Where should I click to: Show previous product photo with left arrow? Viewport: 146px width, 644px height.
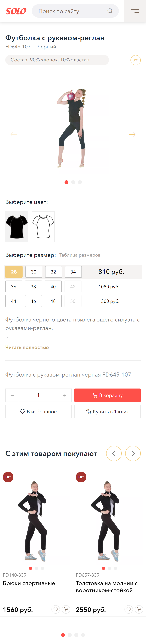click(x=14, y=134)
